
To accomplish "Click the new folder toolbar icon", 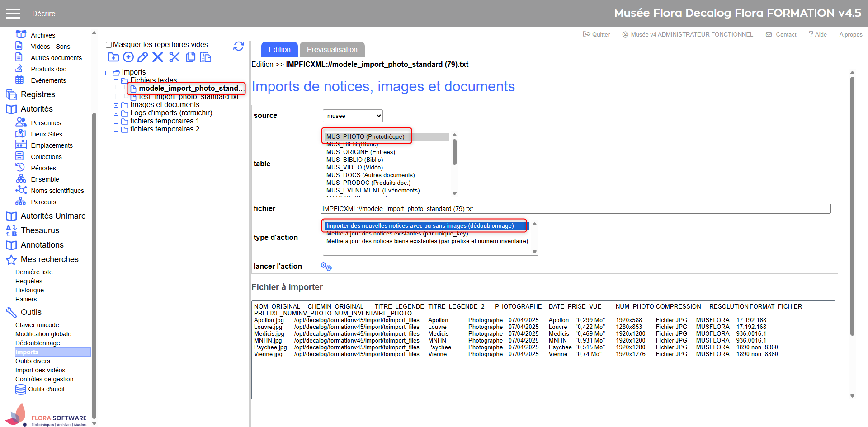I will tap(113, 57).
